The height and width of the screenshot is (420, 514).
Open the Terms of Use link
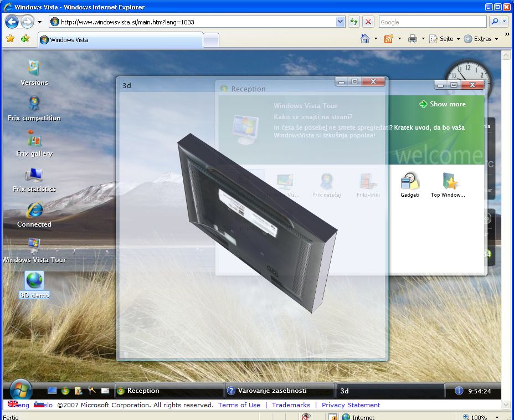[x=239, y=405]
